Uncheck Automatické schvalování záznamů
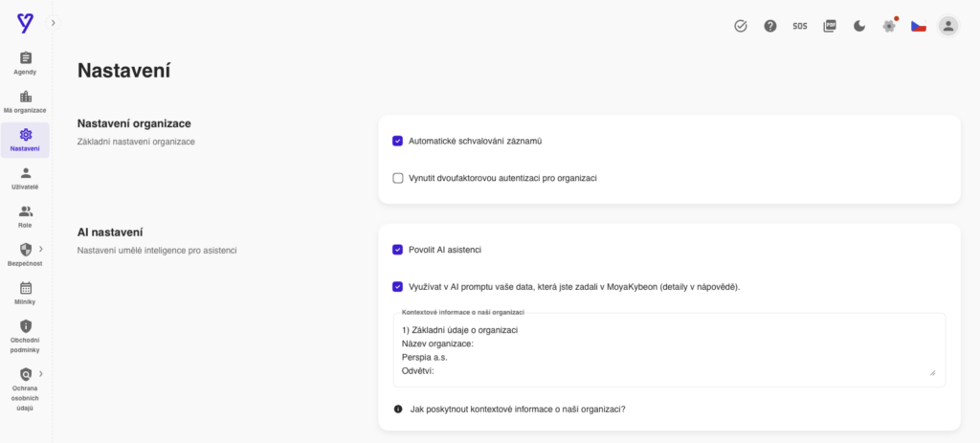The width and height of the screenshot is (980, 443). pos(398,141)
